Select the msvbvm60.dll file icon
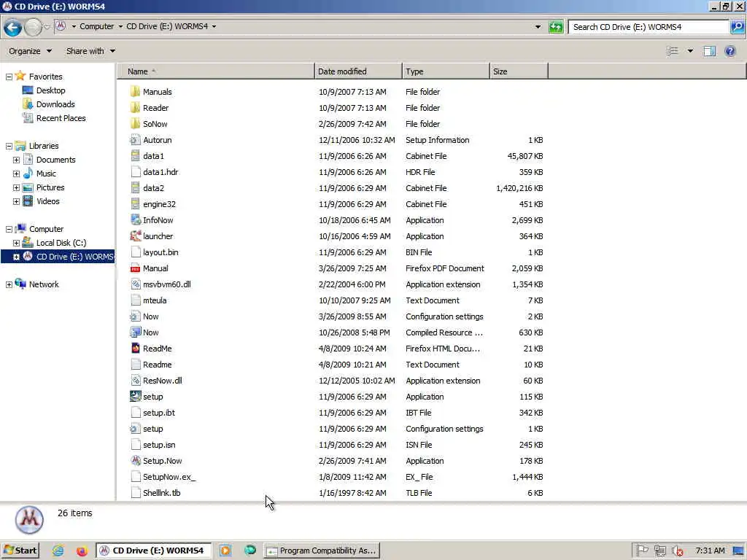The height and width of the screenshot is (560, 747). click(x=135, y=284)
